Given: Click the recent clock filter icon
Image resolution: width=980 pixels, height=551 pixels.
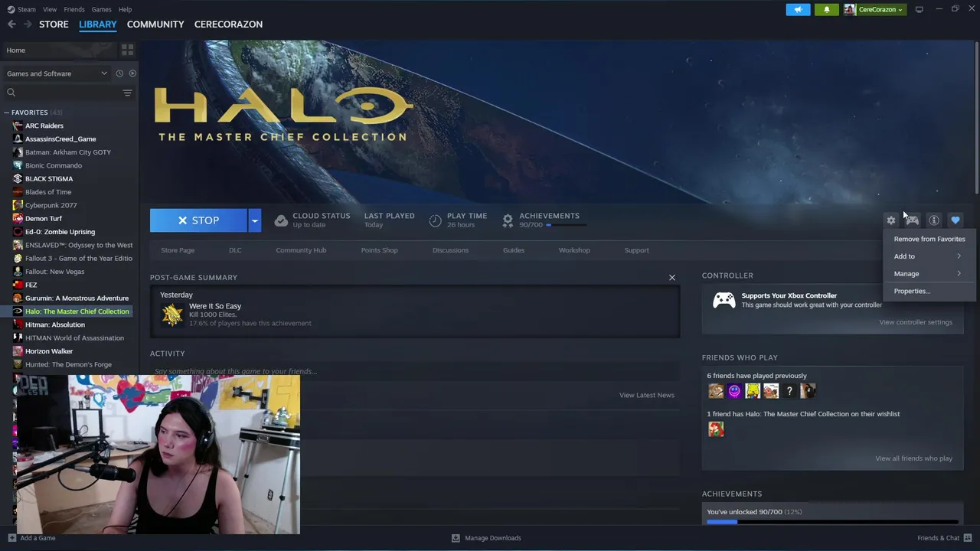Looking at the screenshot, I should click(x=119, y=73).
